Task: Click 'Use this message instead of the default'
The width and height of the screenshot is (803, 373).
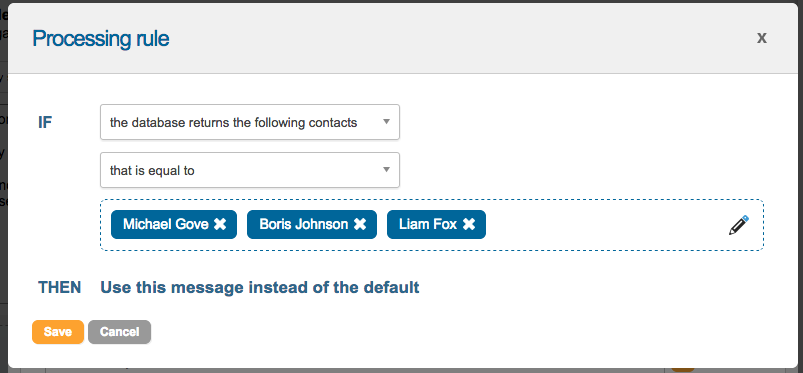Action: (x=260, y=287)
